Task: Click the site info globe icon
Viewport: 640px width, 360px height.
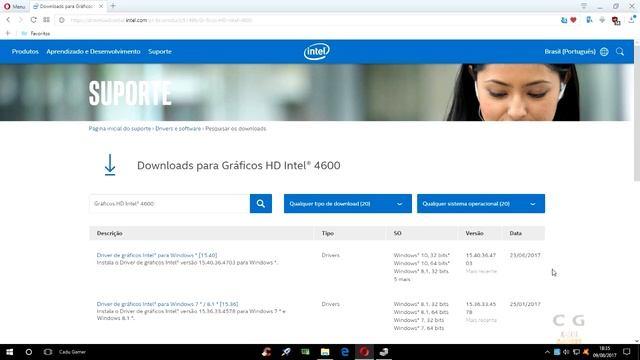Action: tap(62, 20)
